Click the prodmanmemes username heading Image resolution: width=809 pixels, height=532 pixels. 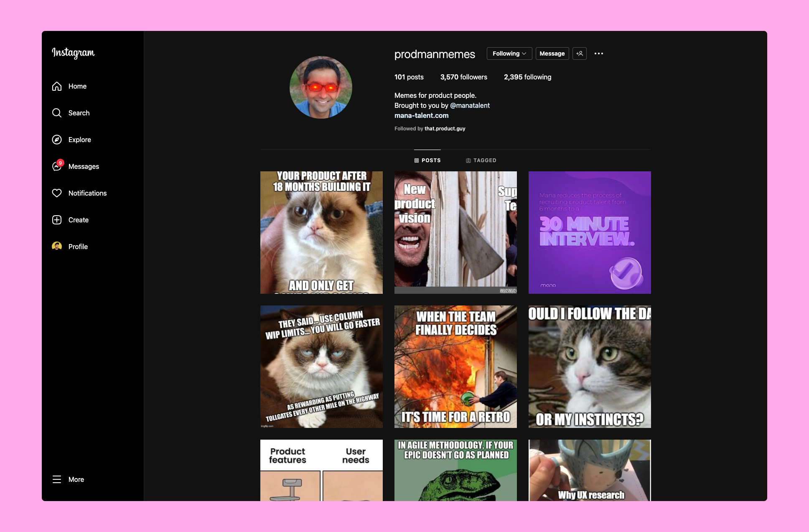435,54
